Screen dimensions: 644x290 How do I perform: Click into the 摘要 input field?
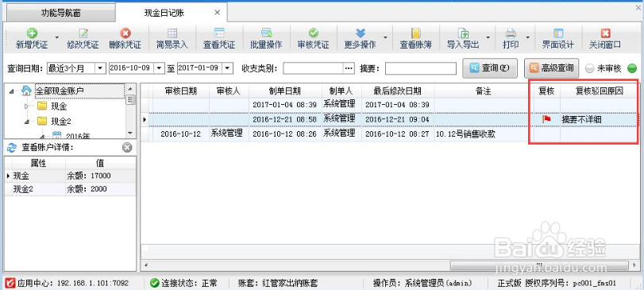point(421,68)
